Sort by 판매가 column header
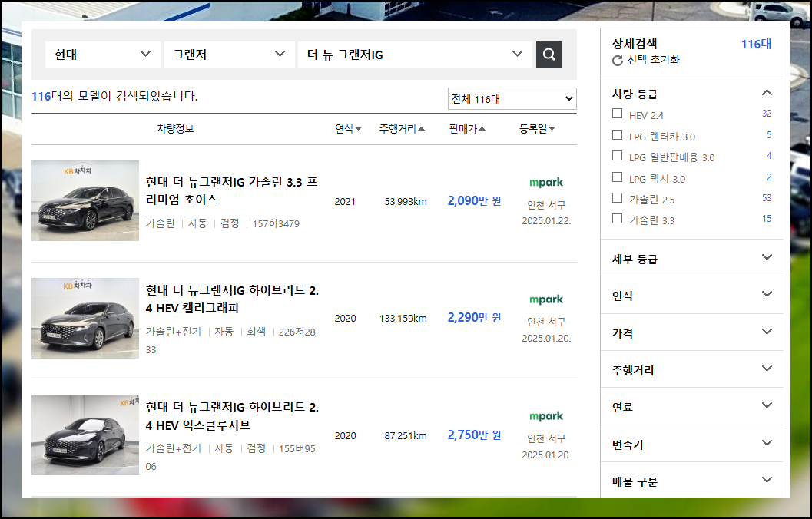The height and width of the screenshot is (519, 812). pos(467,129)
